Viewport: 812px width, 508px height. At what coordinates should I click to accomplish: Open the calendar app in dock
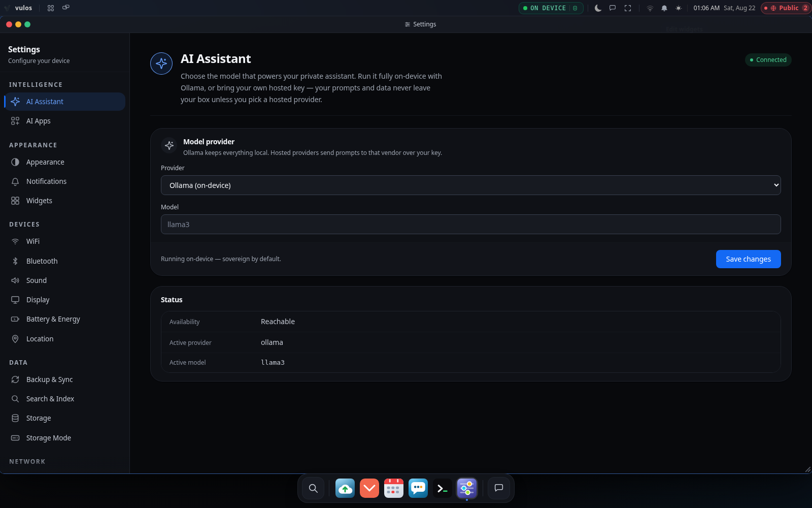tap(394, 488)
